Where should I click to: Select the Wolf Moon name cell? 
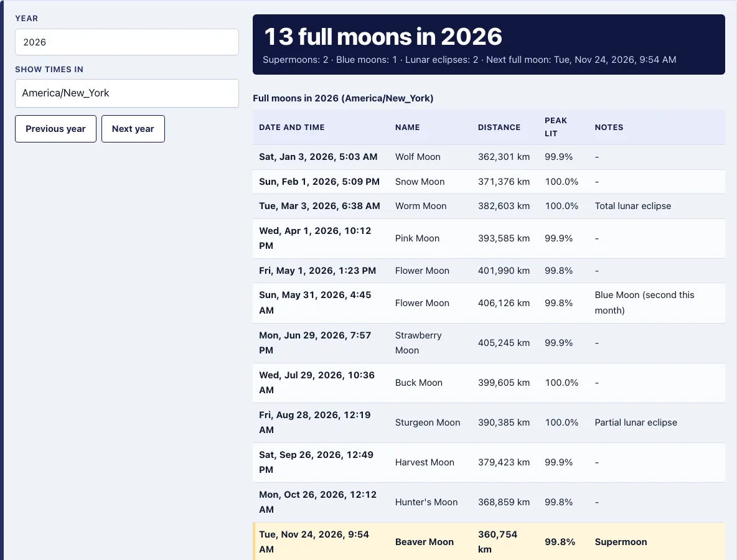(x=418, y=157)
